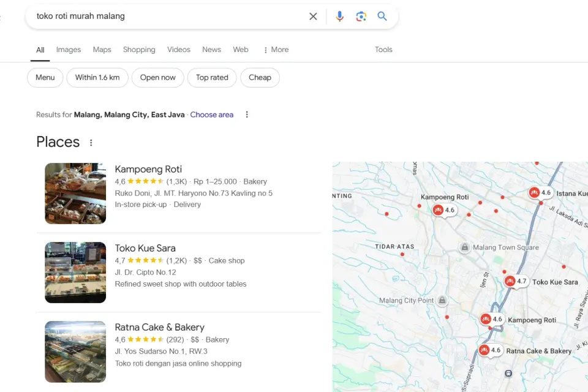Click in the search input field
This screenshot has width=588, height=392.
[x=169, y=16]
